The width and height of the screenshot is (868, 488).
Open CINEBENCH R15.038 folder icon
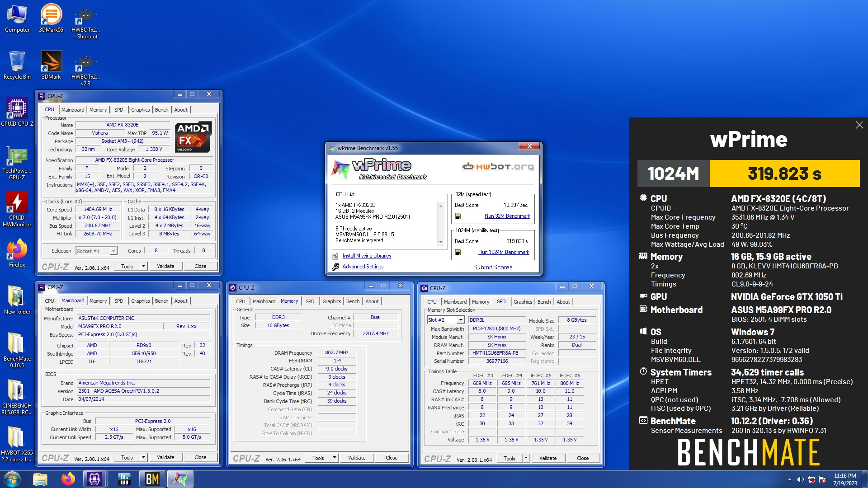click(x=17, y=397)
